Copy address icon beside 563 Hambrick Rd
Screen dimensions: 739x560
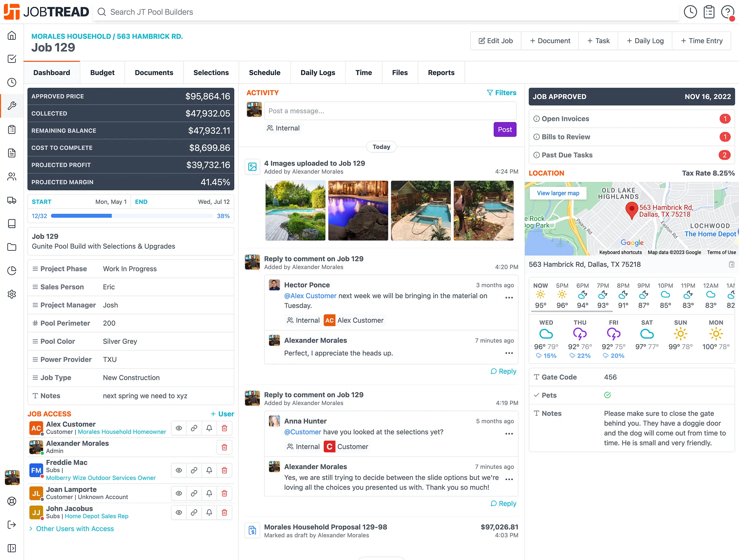[x=731, y=265]
